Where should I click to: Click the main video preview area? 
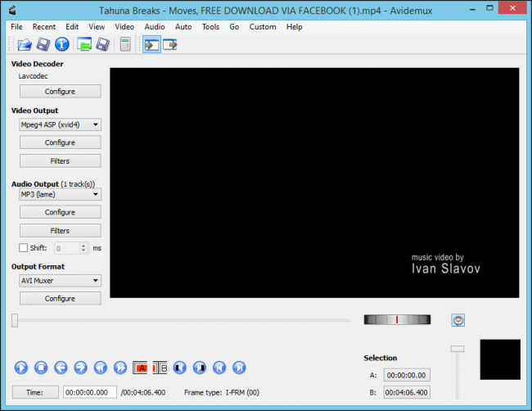tap(314, 183)
